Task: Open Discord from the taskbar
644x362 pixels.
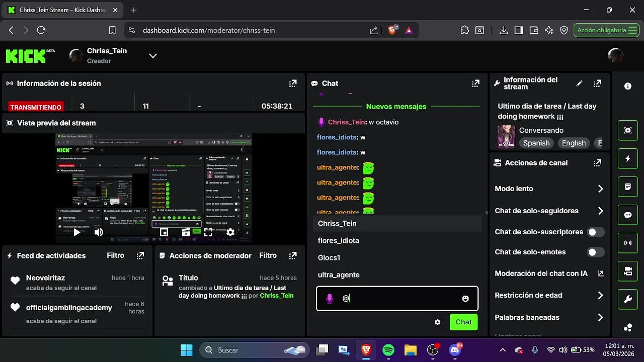Action: [x=455, y=350]
